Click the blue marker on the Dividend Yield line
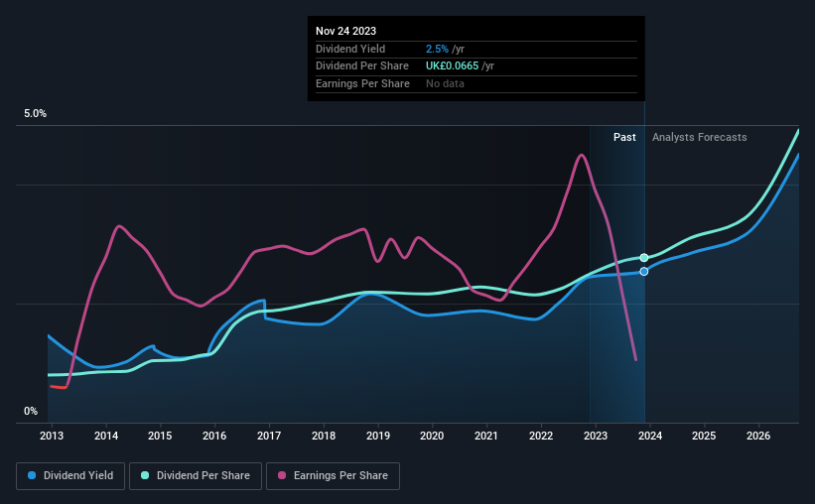Viewport: 815px width, 504px height. click(644, 271)
